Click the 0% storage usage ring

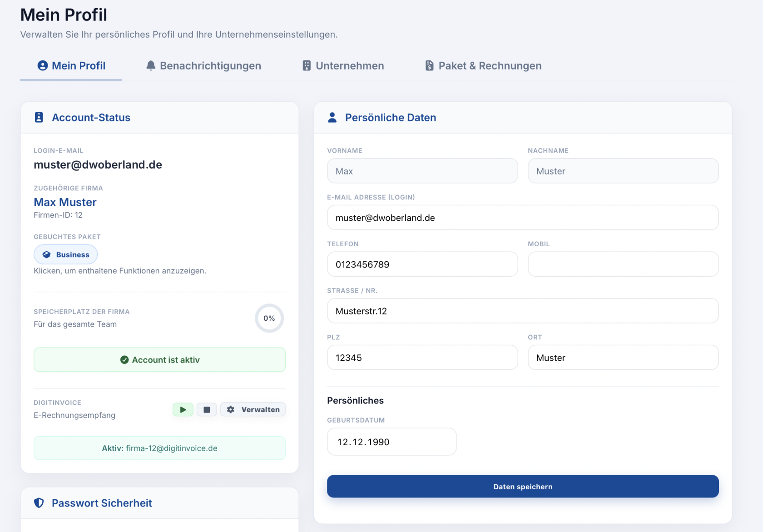pos(269,318)
